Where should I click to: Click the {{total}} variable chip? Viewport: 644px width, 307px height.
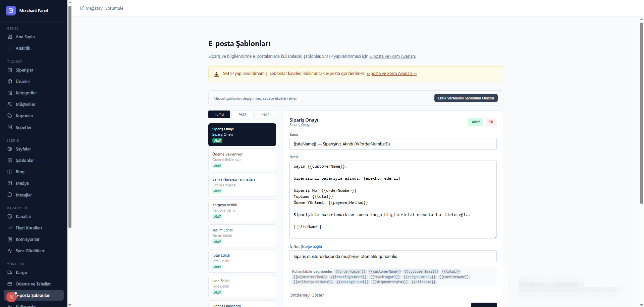(x=451, y=272)
